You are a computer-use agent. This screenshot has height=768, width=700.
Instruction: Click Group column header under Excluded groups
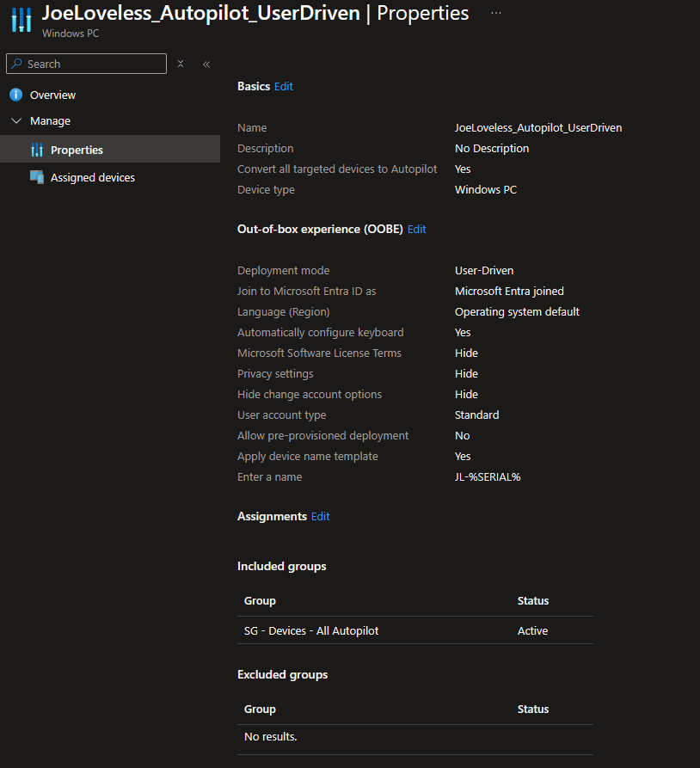260,709
